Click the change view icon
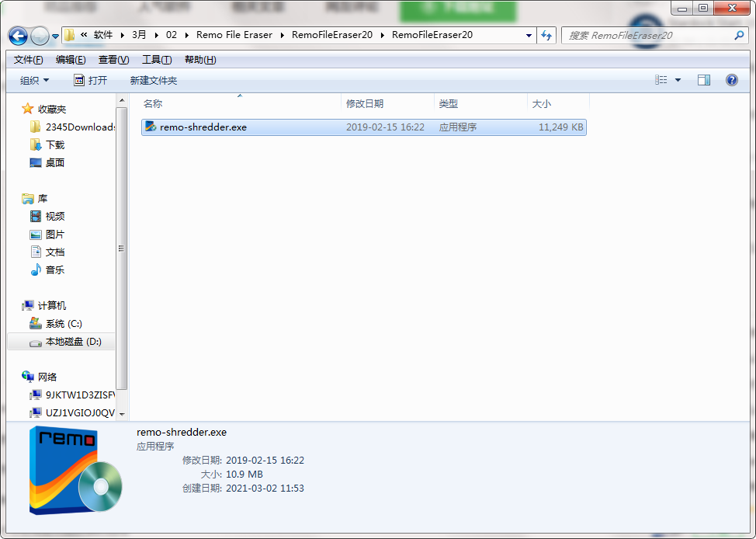This screenshot has width=756, height=539. pyautogui.click(x=661, y=80)
